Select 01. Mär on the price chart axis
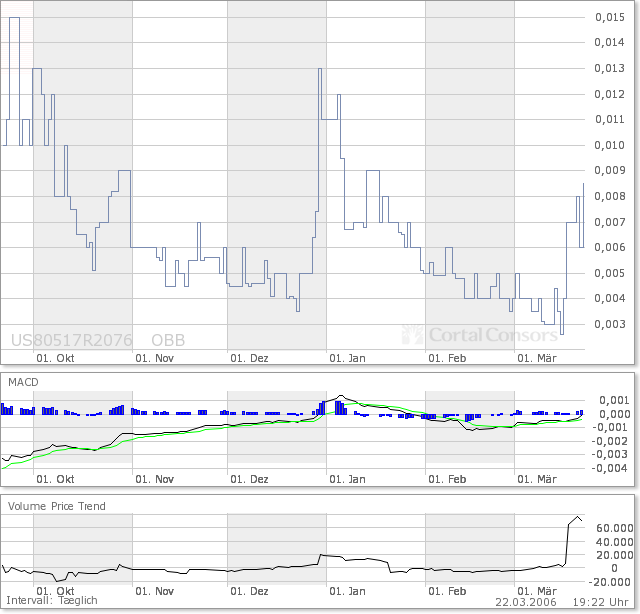 537,357
